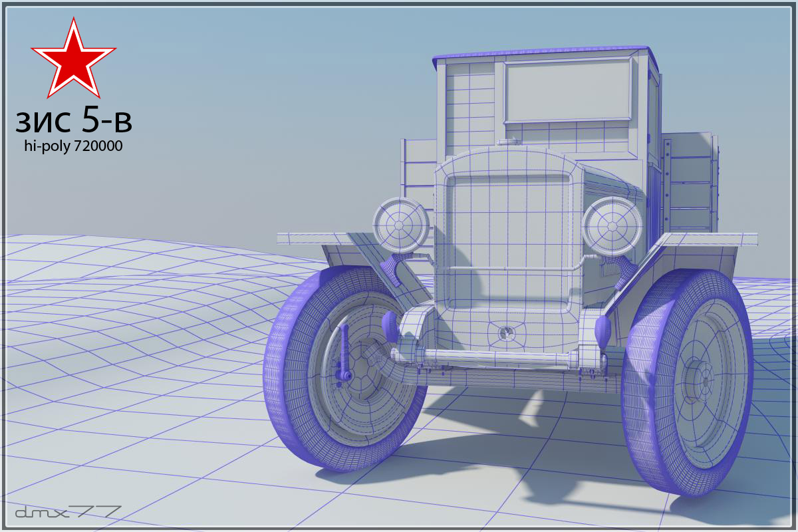Select the truck's right round headlight
Image resolution: width=798 pixels, height=532 pixels.
[x=611, y=226]
